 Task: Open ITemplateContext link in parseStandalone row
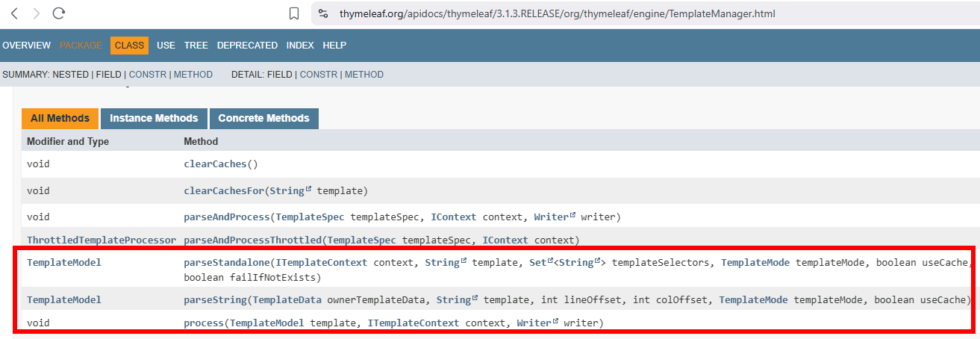pos(322,262)
